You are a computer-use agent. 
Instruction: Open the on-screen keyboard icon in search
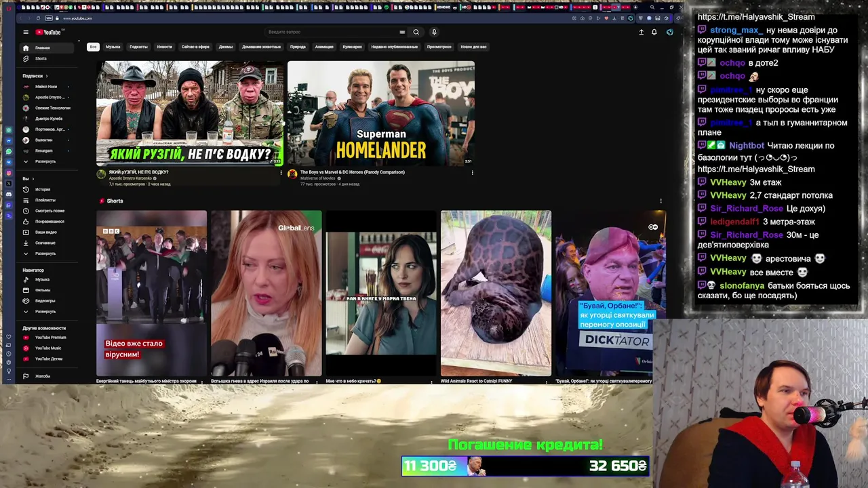(x=402, y=32)
